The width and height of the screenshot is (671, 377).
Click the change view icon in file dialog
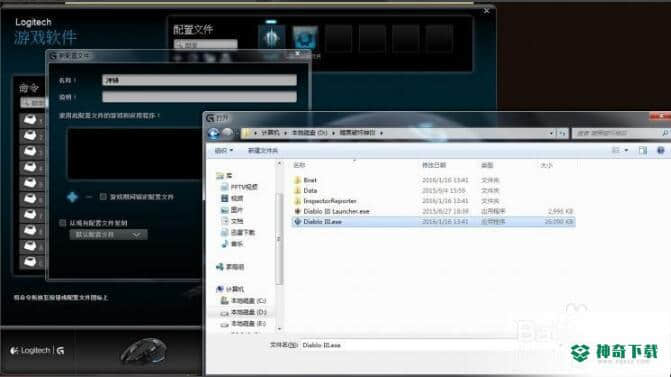tap(616, 150)
